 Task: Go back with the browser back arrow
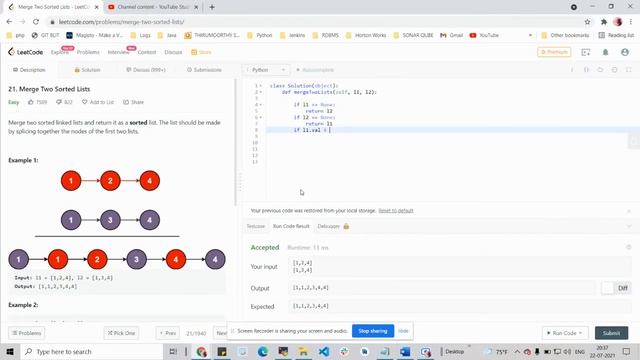tap(9, 22)
